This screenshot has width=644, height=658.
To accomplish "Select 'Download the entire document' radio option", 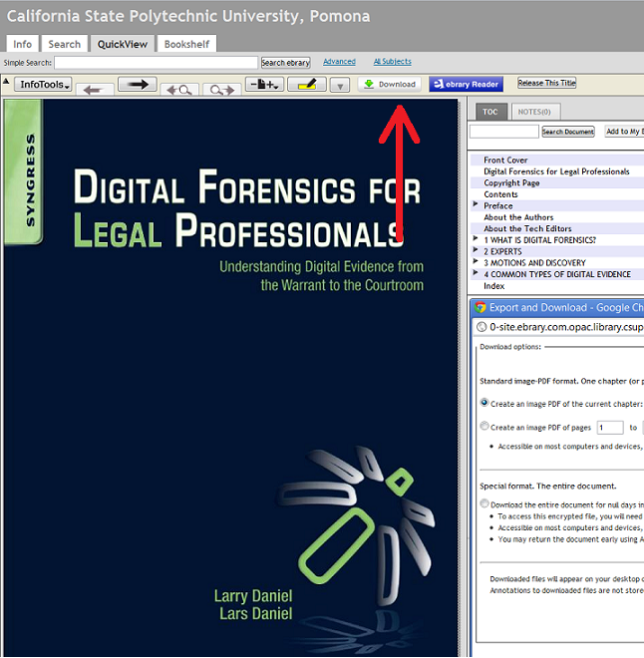I will [485, 504].
